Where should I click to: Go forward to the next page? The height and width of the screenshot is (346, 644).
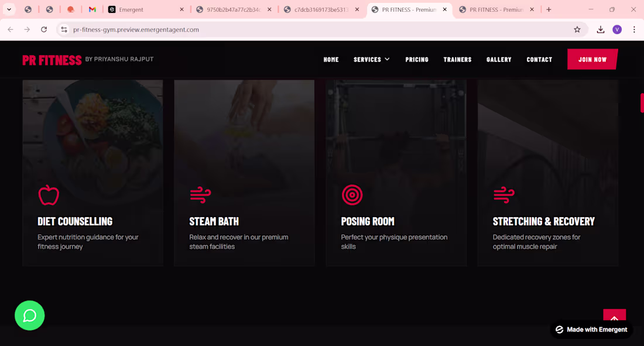[x=27, y=30]
